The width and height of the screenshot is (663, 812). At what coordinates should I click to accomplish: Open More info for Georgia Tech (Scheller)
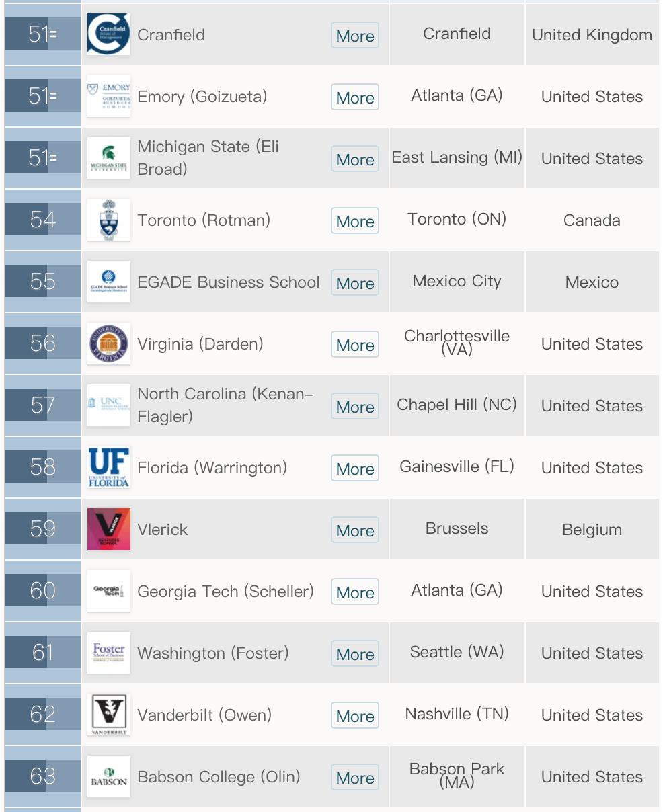pos(355,592)
